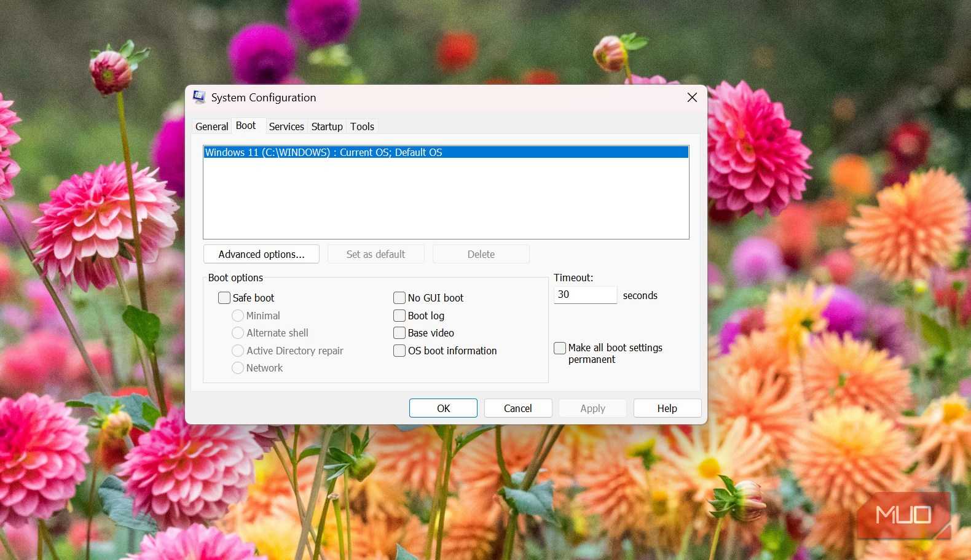Click the Timeout seconds input field

(x=585, y=295)
